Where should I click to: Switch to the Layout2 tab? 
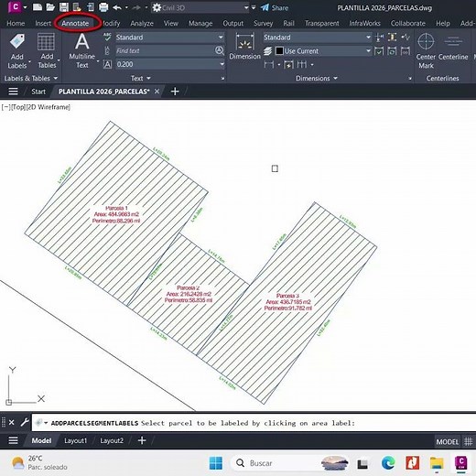(112, 440)
